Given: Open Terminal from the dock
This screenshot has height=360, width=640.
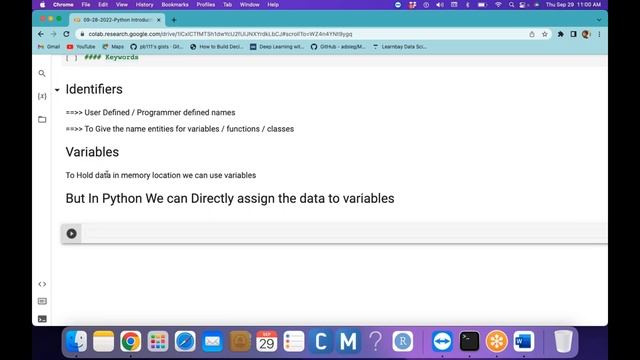Looking at the screenshot, I should pyautogui.click(x=469, y=341).
